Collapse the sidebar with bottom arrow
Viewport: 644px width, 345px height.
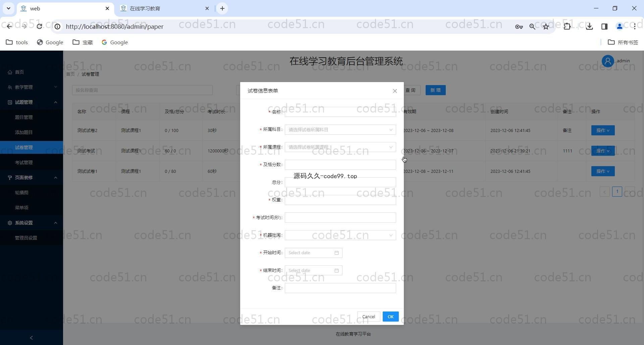coord(32,338)
